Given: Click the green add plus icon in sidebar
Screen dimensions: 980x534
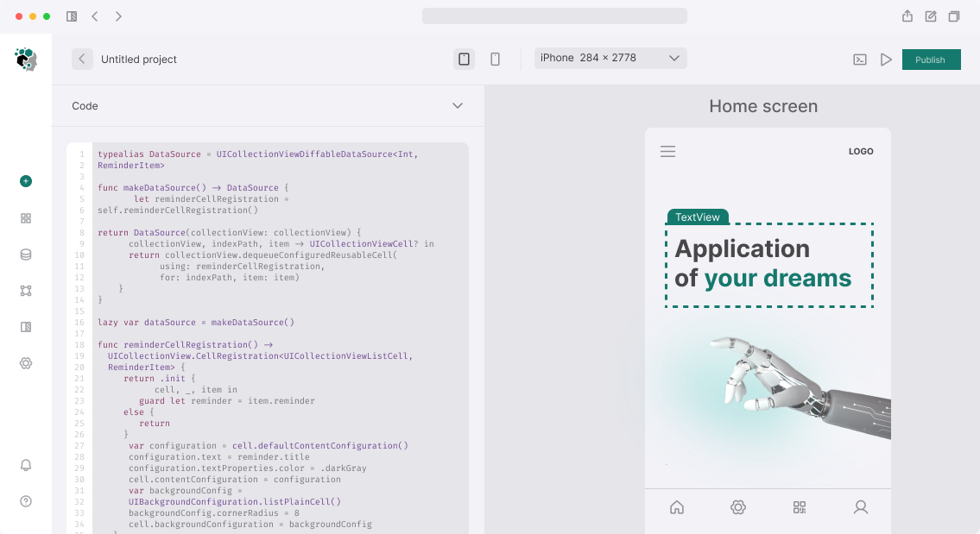Looking at the screenshot, I should click(x=26, y=181).
